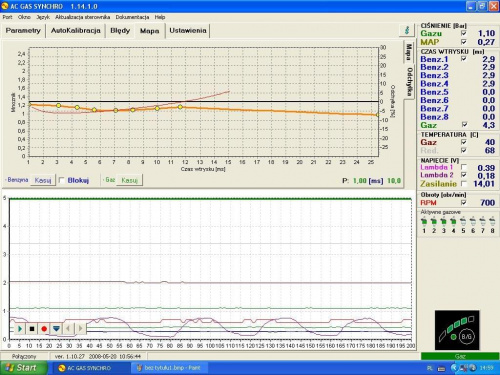Toggle the Gazu pressure checkbox
This screenshot has height=375, width=500.
coord(464,33)
